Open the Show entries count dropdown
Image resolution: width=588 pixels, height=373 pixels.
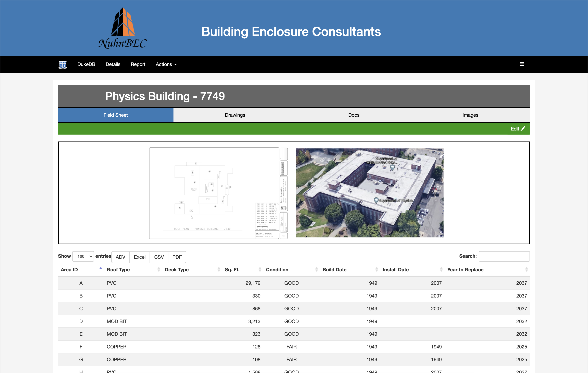coord(83,256)
